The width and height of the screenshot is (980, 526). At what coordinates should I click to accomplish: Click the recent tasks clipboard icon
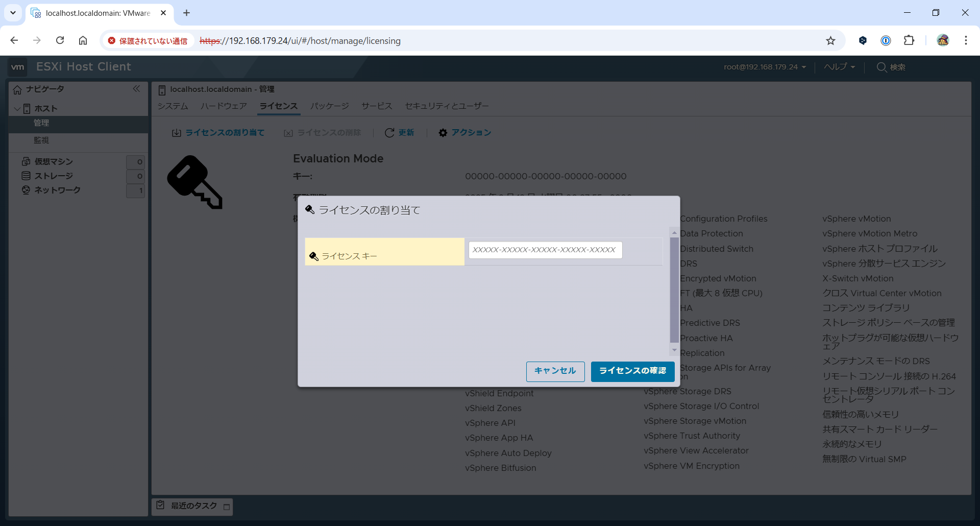pyautogui.click(x=161, y=505)
